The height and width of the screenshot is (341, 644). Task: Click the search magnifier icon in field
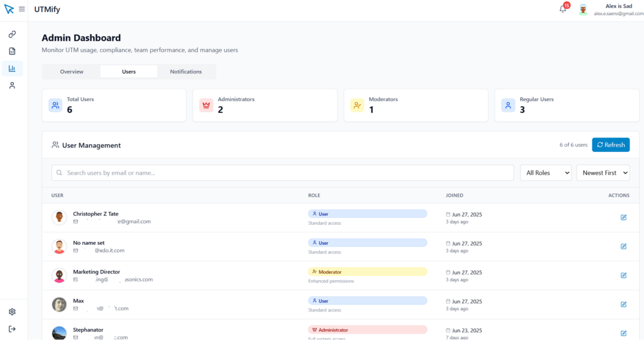pyautogui.click(x=60, y=173)
